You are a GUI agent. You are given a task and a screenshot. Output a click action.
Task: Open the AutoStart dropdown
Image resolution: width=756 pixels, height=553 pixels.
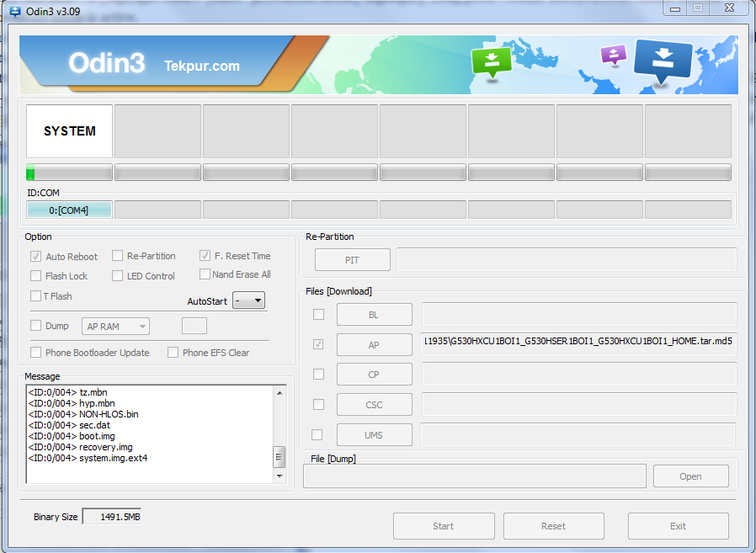[x=249, y=300]
